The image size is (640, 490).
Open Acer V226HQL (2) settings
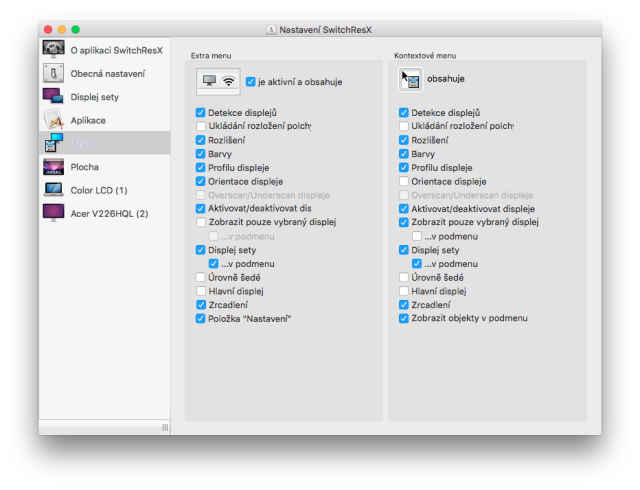[104, 213]
